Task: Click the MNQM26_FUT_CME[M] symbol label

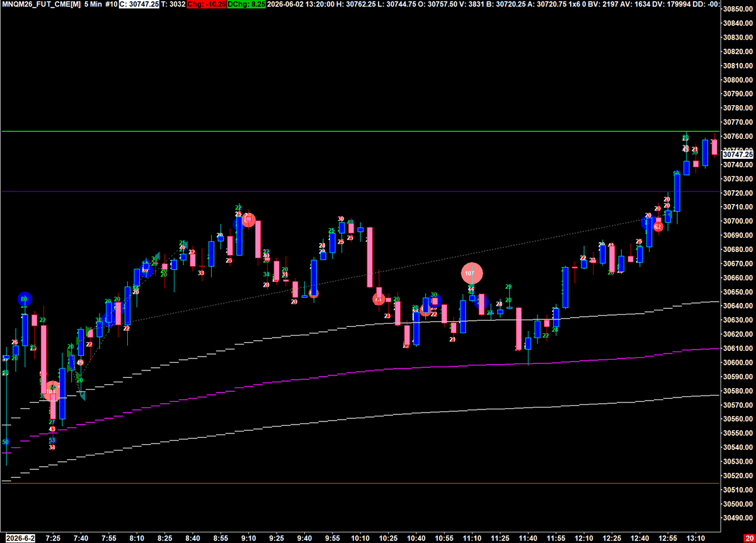Action: 41,4
